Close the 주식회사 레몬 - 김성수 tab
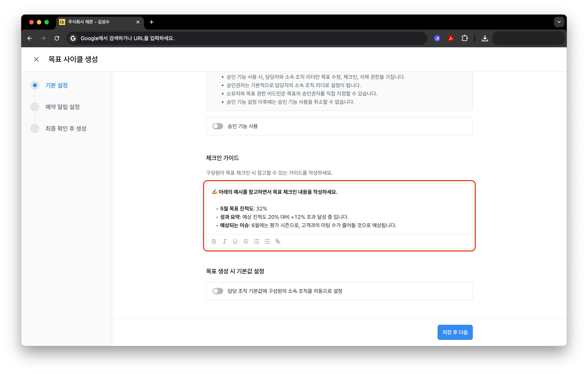The width and height of the screenshot is (588, 374). pyautogui.click(x=138, y=22)
